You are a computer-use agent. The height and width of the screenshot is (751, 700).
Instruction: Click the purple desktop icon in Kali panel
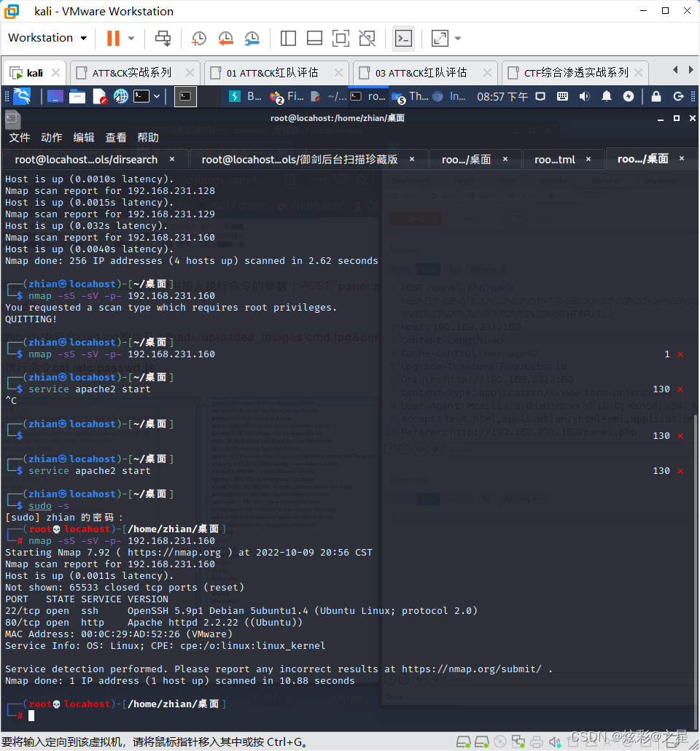point(55,96)
